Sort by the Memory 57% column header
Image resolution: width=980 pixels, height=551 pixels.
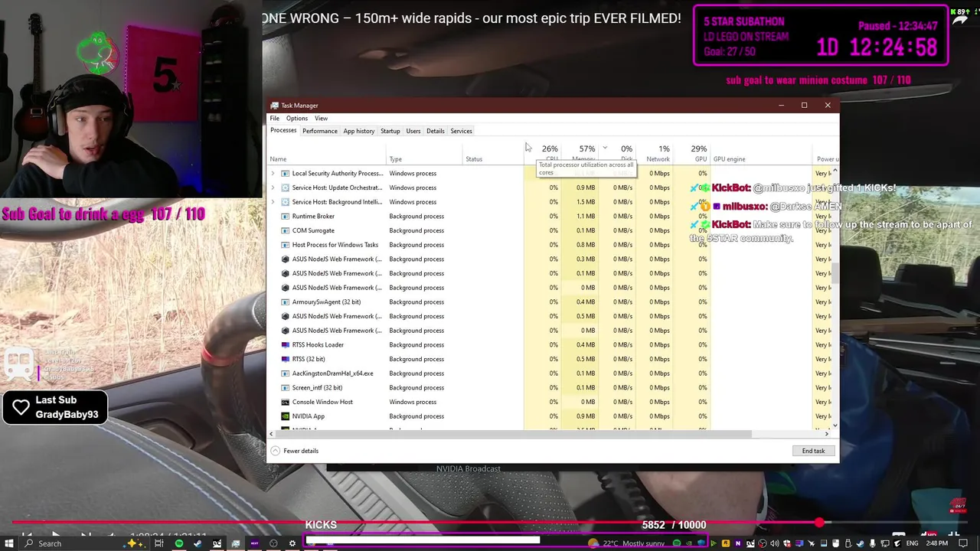point(580,153)
